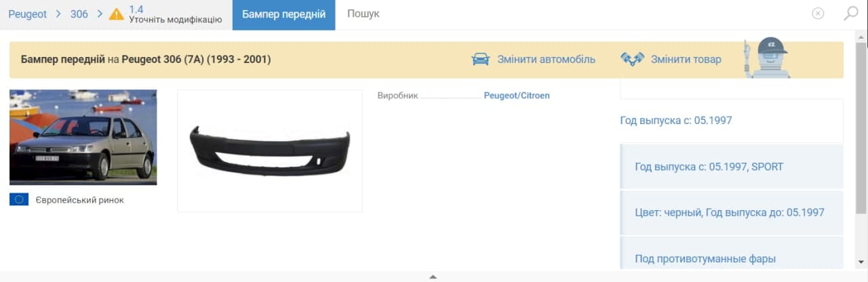Open the front bumper product image
Viewport: 868px width, 282px height.
[x=270, y=150]
